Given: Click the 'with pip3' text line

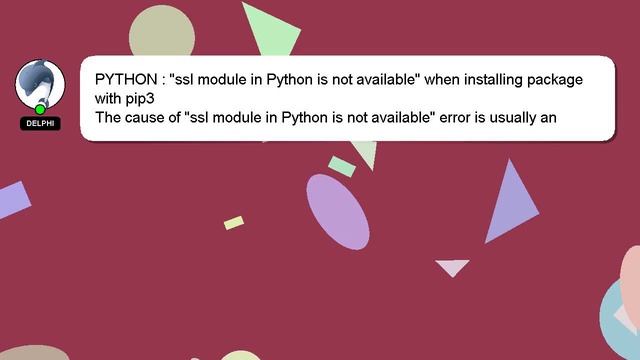Looking at the screenshot, I should tap(124, 98).
